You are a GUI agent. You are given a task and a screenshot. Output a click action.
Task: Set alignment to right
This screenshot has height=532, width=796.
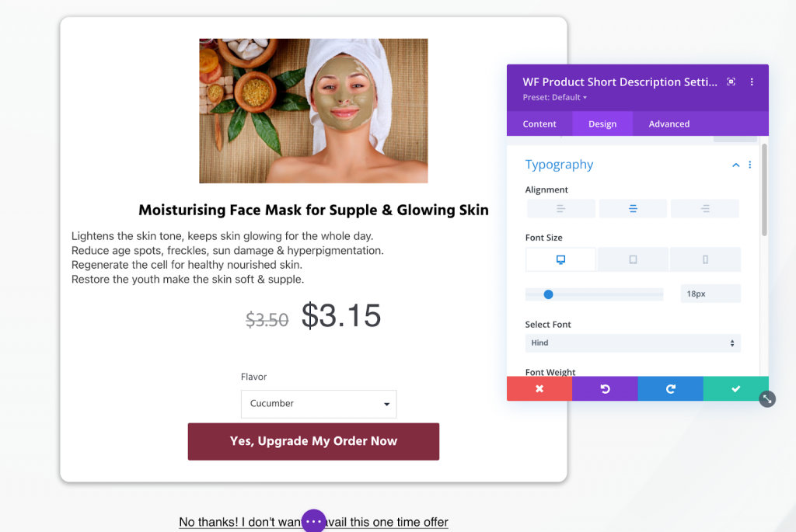705,208
